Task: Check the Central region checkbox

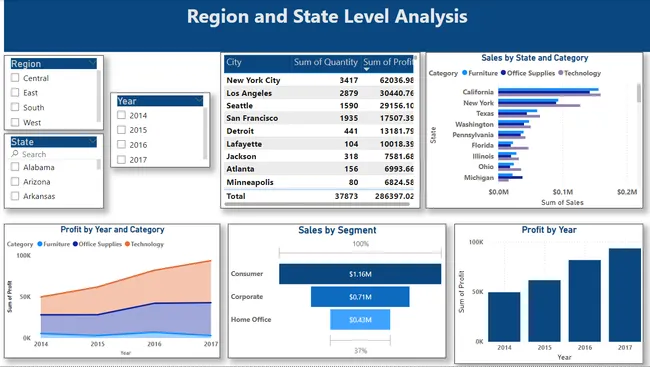Action: pyautogui.click(x=15, y=78)
